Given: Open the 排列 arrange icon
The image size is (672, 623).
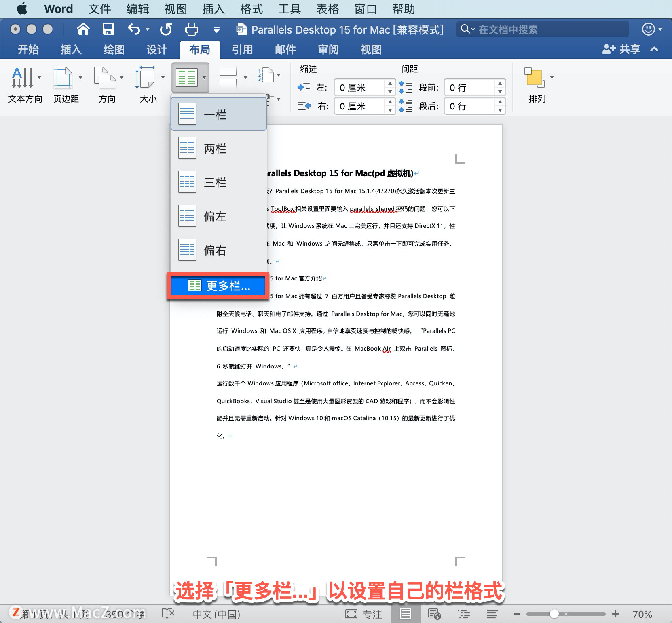Looking at the screenshot, I should (x=535, y=77).
